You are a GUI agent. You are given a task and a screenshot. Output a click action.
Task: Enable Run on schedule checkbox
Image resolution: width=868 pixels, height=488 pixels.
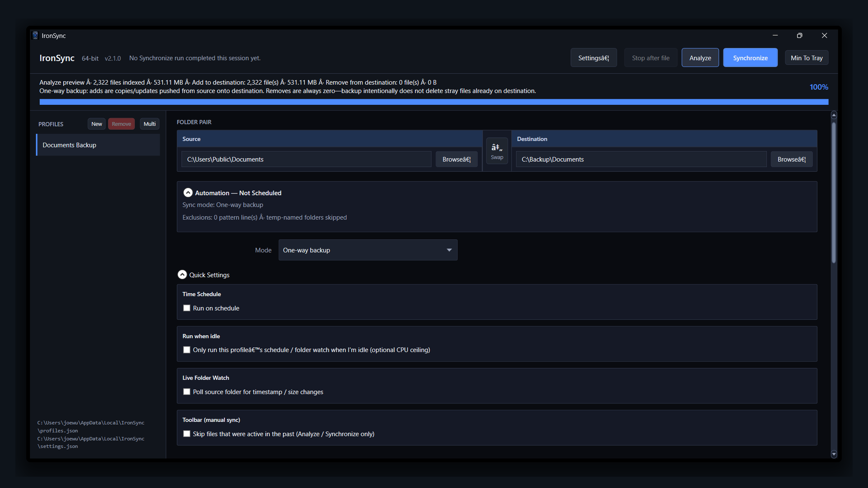point(186,308)
